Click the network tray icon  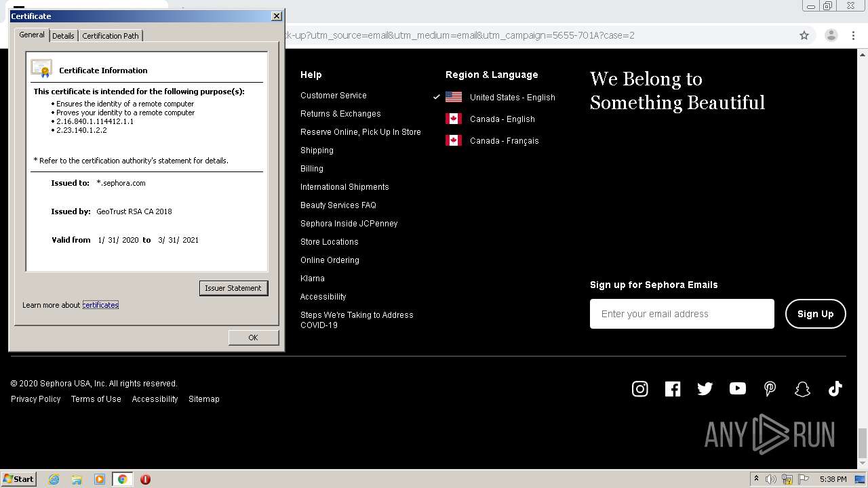tap(787, 479)
